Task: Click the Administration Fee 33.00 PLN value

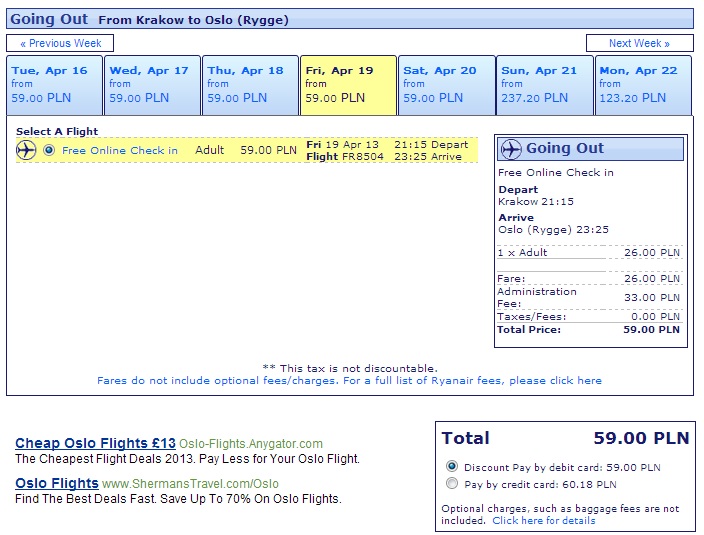Action: (x=651, y=298)
